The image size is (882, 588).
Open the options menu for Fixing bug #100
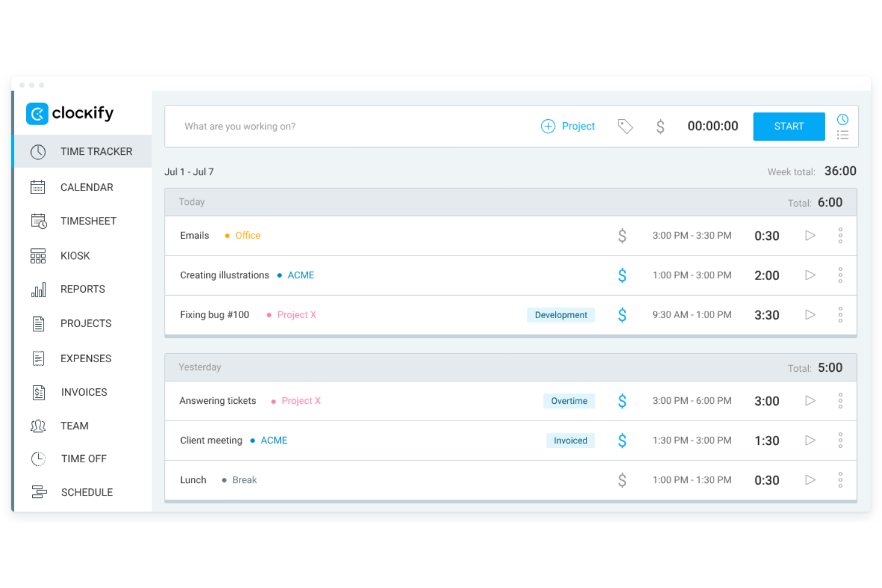[840, 315]
